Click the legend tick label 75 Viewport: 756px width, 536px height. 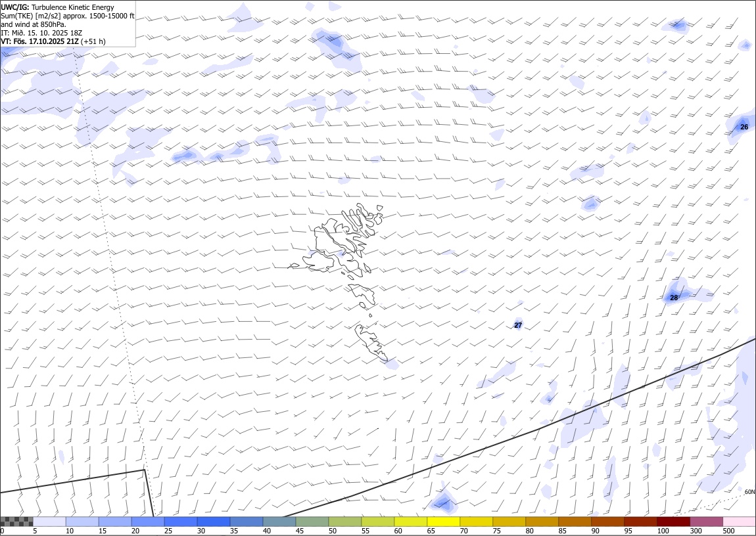pyautogui.click(x=496, y=531)
